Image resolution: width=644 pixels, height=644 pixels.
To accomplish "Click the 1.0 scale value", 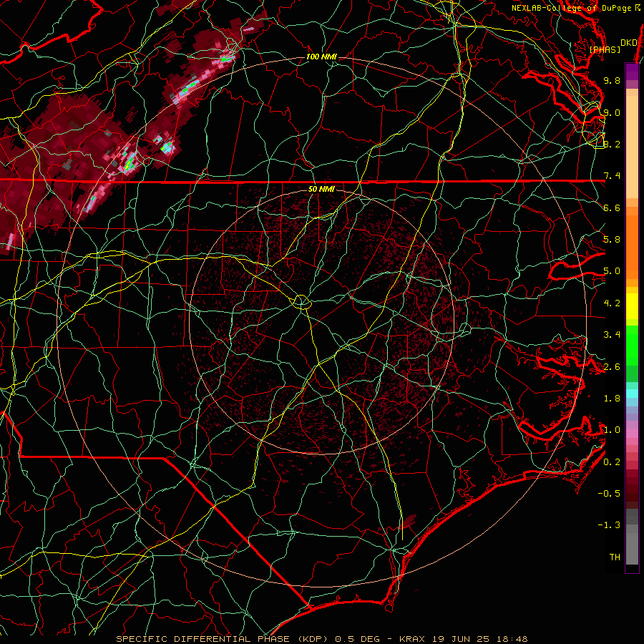I will (x=612, y=430).
